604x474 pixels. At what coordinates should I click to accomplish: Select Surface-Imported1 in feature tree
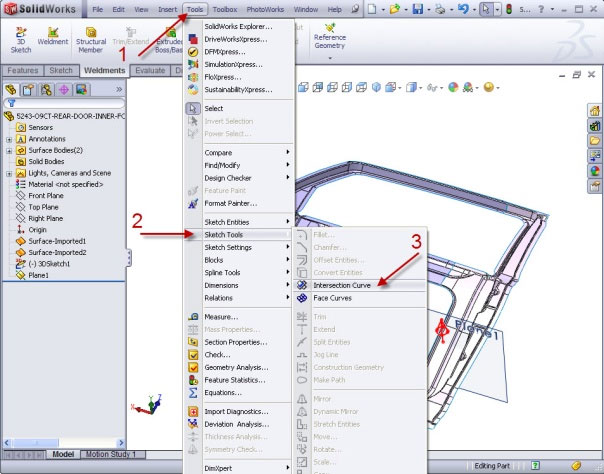(57, 241)
